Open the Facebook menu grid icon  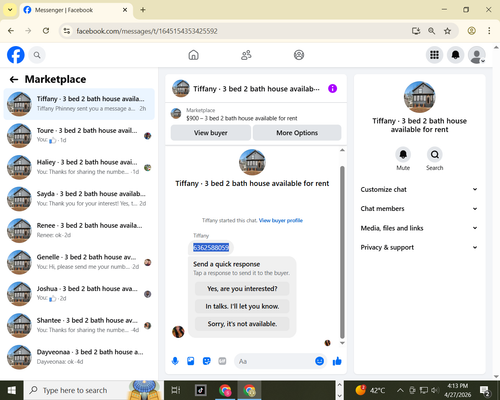pyautogui.click(x=434, y=55)
